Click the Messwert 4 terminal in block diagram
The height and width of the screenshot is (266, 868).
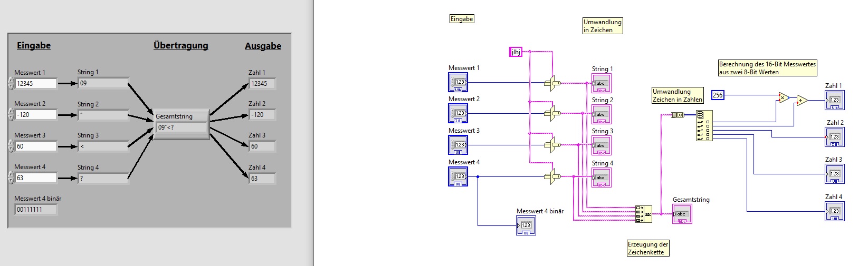[458, 176]
